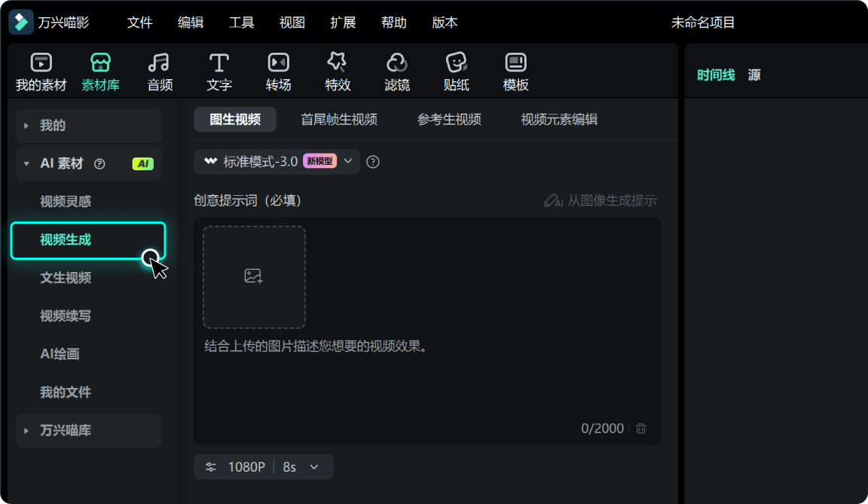
Task: Click the 新模型 badge
Action: click(x=320, y=161)
